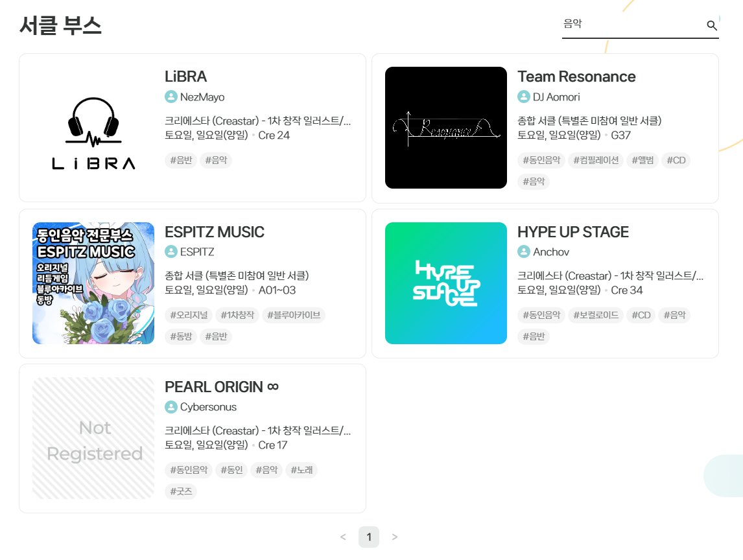Screen dimensions: 743x560
Task: Open the Team Resonance booth title
Action: 576,76
